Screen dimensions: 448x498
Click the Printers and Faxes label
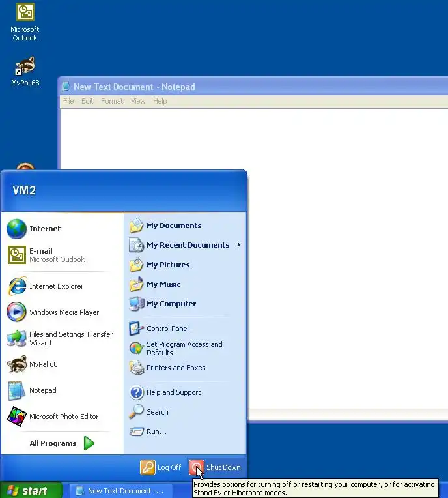pos(176,368)
